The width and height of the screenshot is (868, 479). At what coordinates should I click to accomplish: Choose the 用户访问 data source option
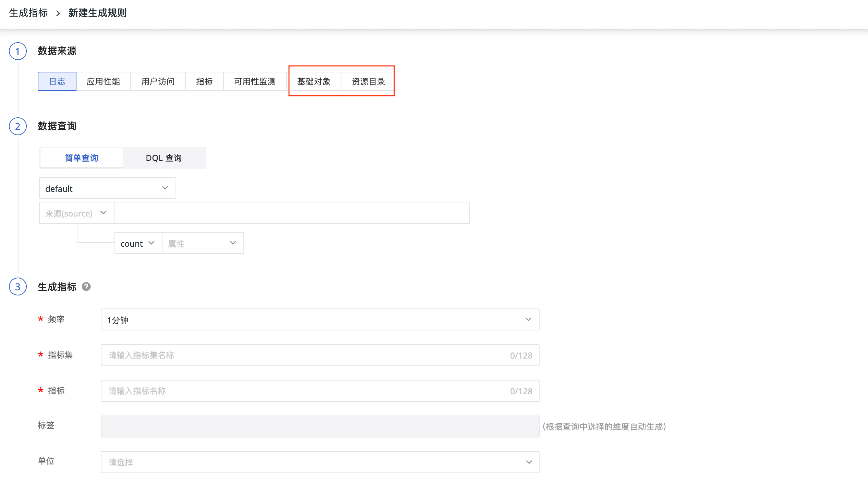pos(158,81)
